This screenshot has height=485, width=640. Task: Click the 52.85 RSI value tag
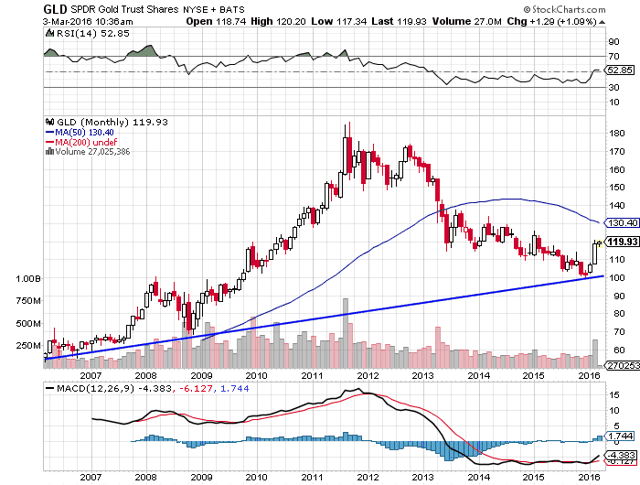tap(620, 70)
